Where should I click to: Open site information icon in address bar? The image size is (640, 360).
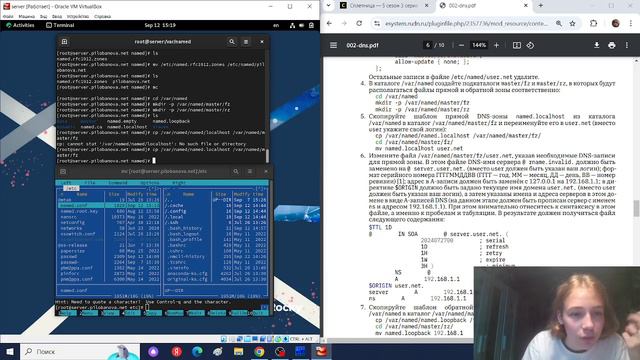tap(377, 24)
